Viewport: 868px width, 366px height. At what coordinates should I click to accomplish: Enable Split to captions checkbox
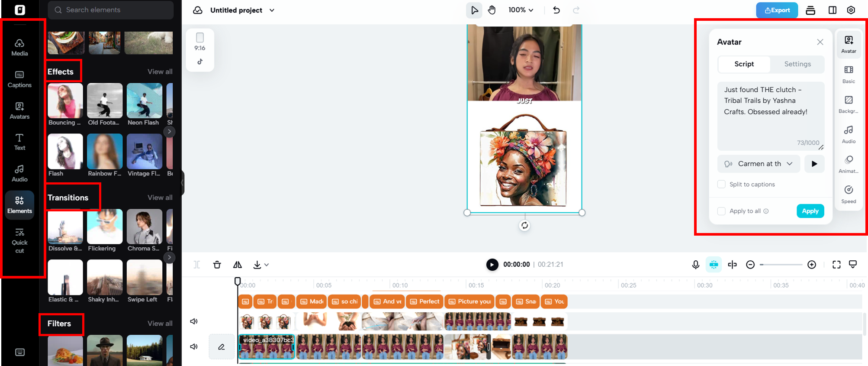pyautogui.click(x=721, y=184)
